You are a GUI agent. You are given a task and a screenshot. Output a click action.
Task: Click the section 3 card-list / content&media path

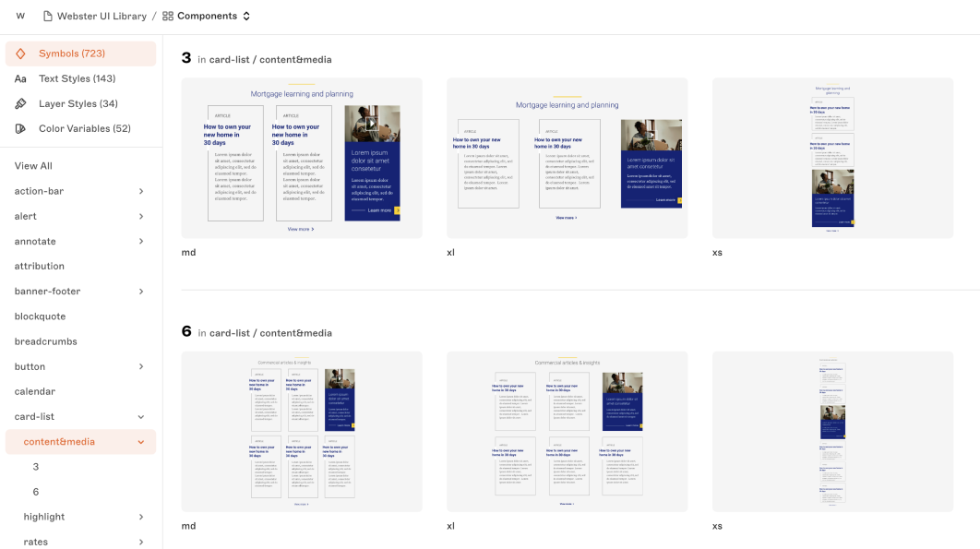pyautogui.click(x=270, y=60)
